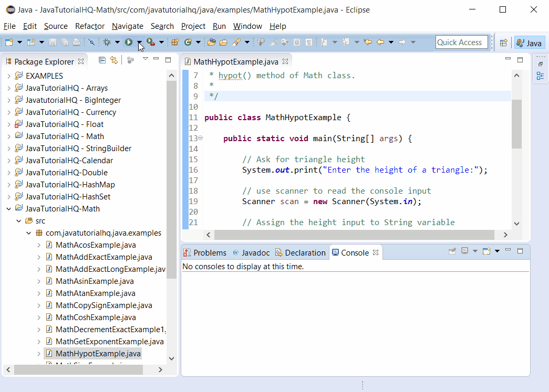Expand the EXAMPLES project
Viewport: 549px width, 392px height.
pos(9,76)
